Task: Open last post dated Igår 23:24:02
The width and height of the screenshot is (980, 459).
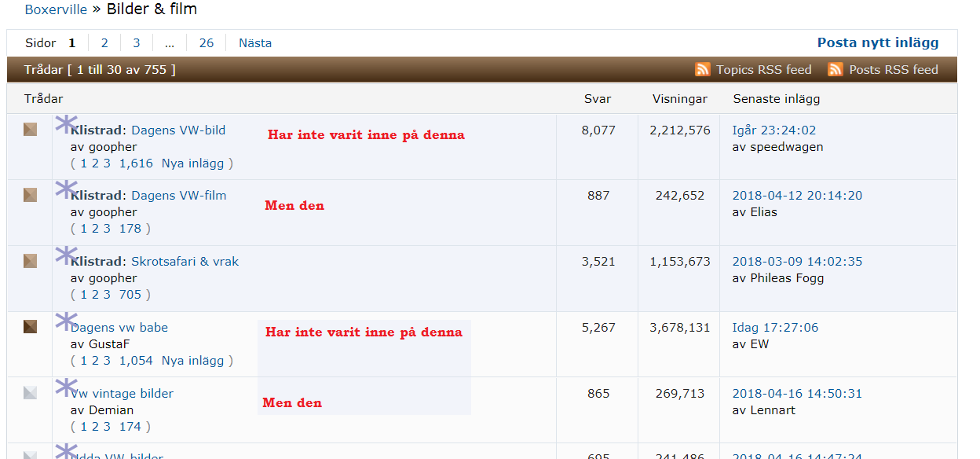Action: (773, 130)
